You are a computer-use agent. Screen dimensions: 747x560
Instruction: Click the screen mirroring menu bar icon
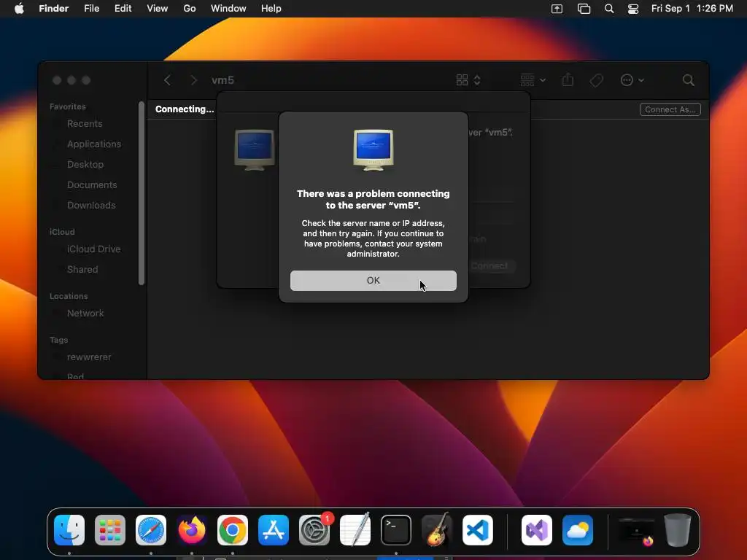557,9
